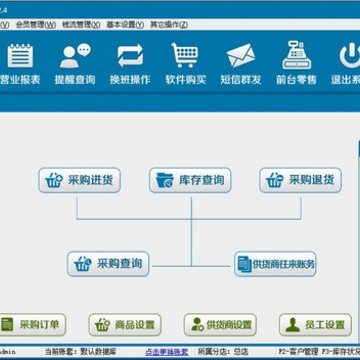Click the F3-库存状况 shortcut text
360x360 pixels.
pyautogui.click(x=341, y=352)
